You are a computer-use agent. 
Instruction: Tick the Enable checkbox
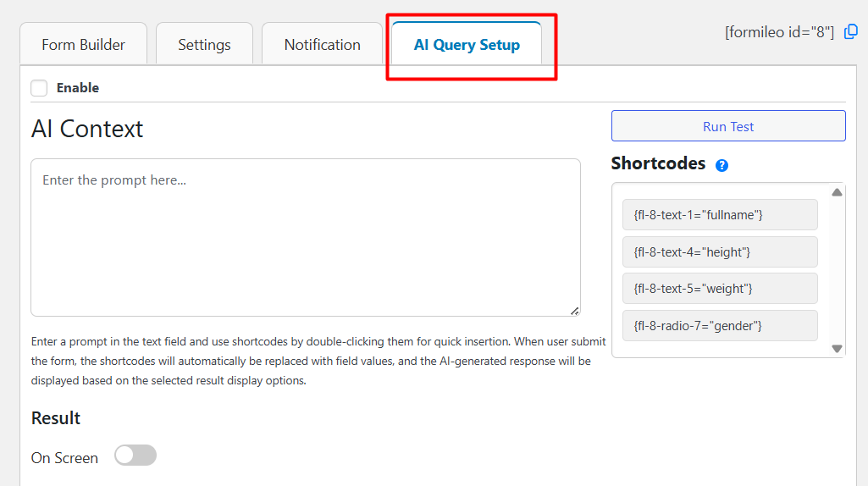click(x=39, y=88)
